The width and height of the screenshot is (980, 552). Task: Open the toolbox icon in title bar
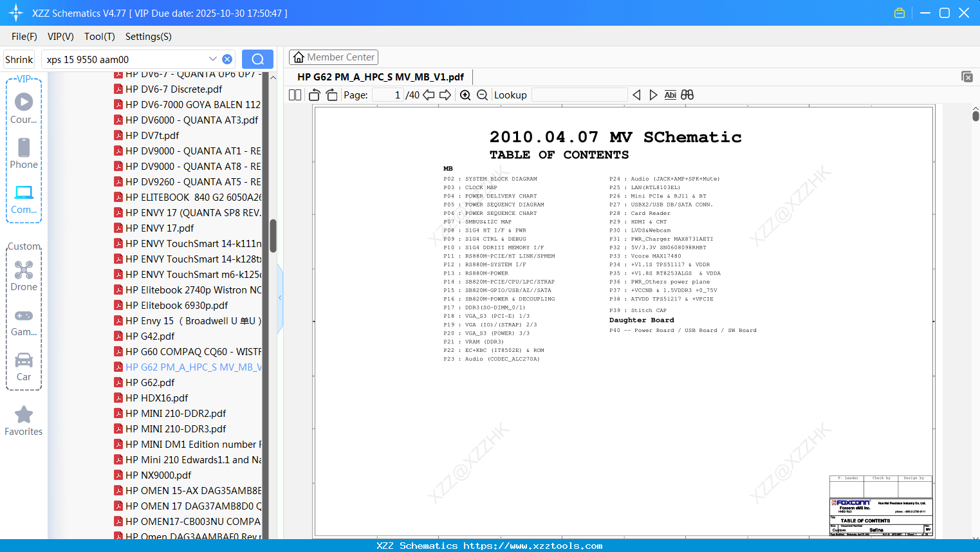click(900, 13)
